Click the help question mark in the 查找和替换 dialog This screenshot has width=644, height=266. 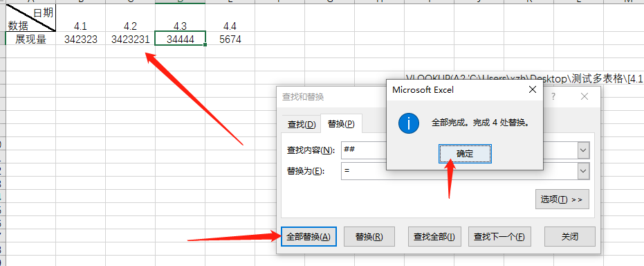pos(553,96)
